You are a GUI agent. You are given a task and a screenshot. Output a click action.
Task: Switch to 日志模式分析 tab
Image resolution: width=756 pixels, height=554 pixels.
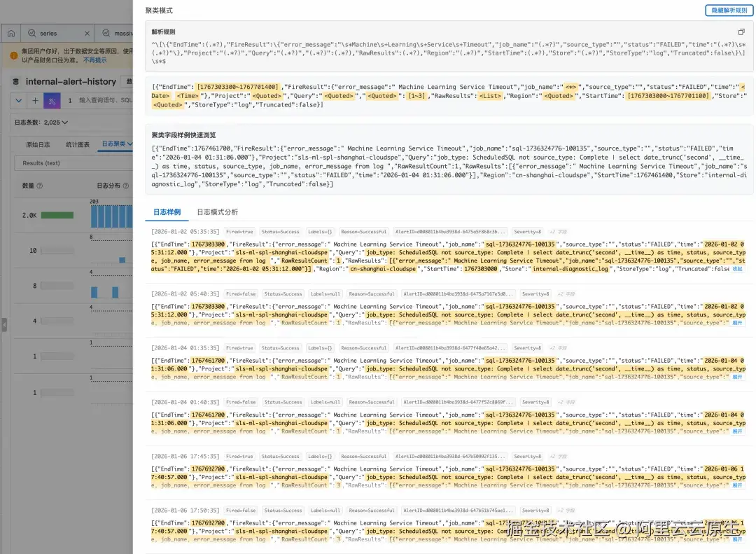click(x=218, y=212)
